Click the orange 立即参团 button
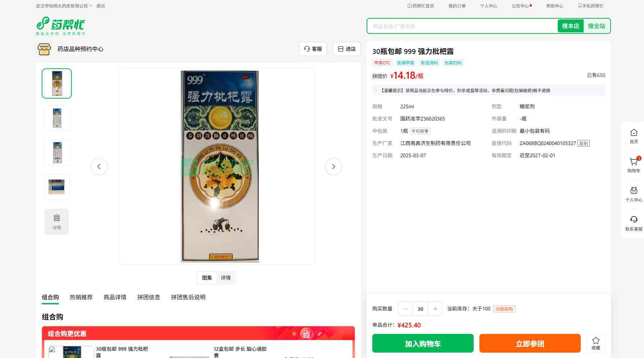 click(530, 343)
